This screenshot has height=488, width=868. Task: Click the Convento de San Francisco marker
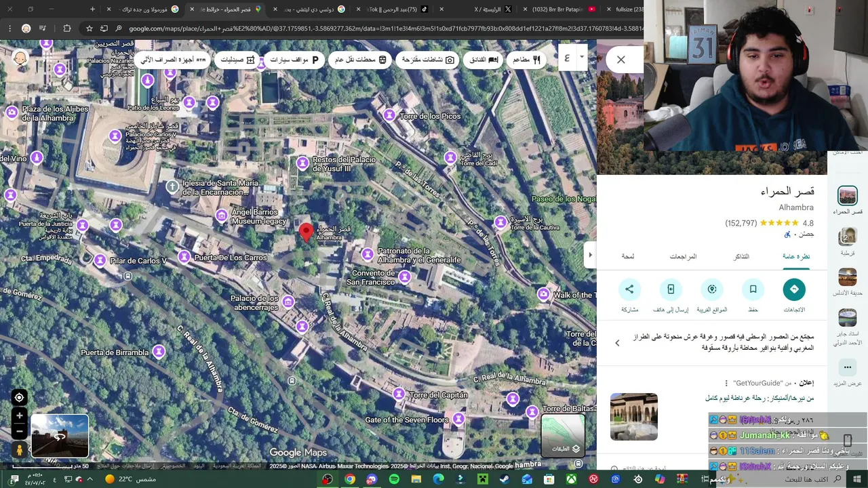[x=405, y=276]
